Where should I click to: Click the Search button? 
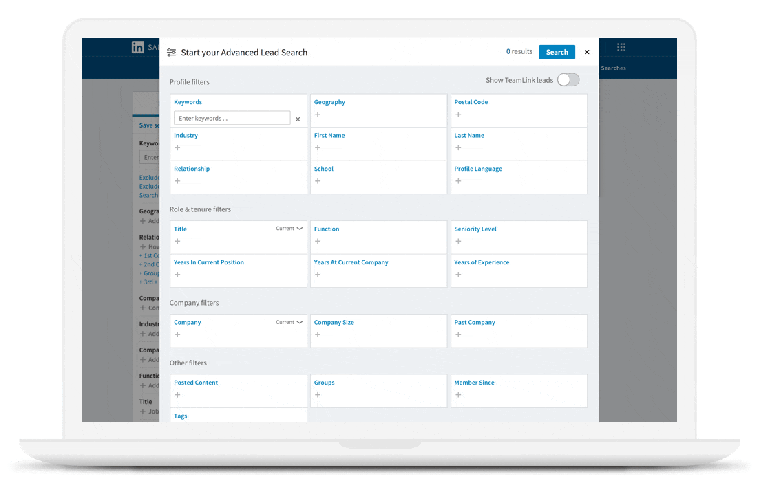pyautogui.click(x=556, y=52)
